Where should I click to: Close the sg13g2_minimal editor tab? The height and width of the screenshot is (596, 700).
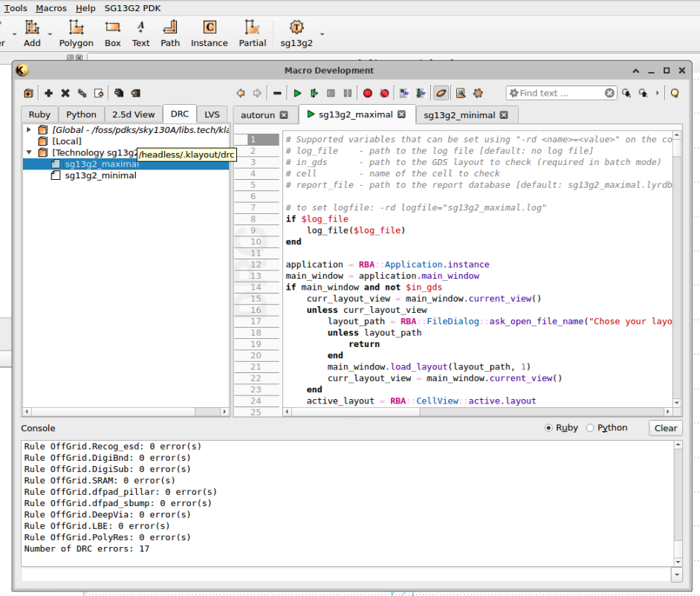pyautogui.click(x=504, y=115)
